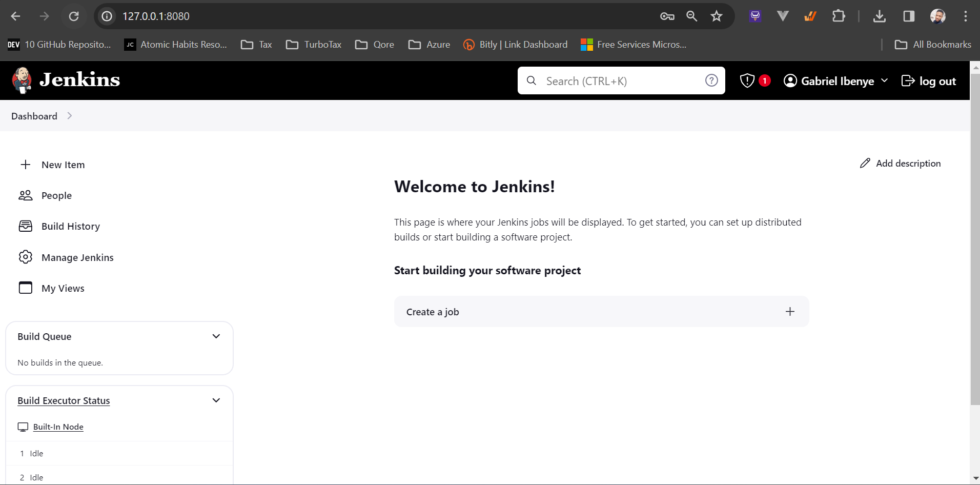
Task: Click inside the Jenkins search field
Action: pos(615,80)
